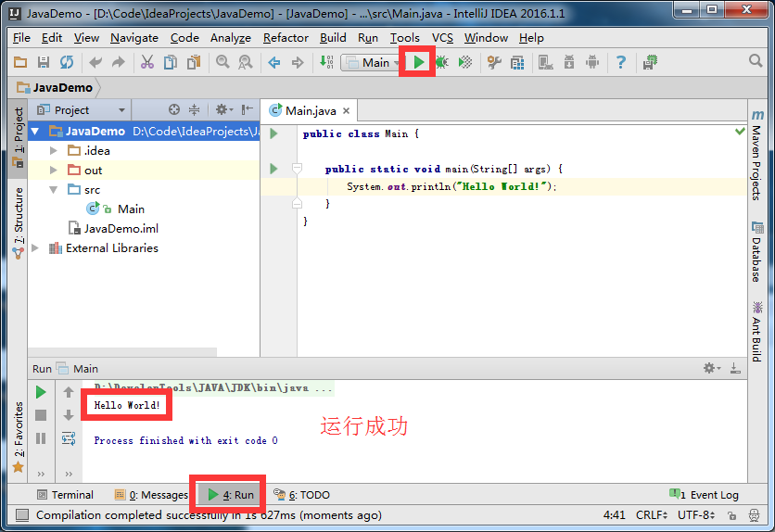Click the Undo toolbar arrow
The image size is (775, 532).
click(95, 62)
